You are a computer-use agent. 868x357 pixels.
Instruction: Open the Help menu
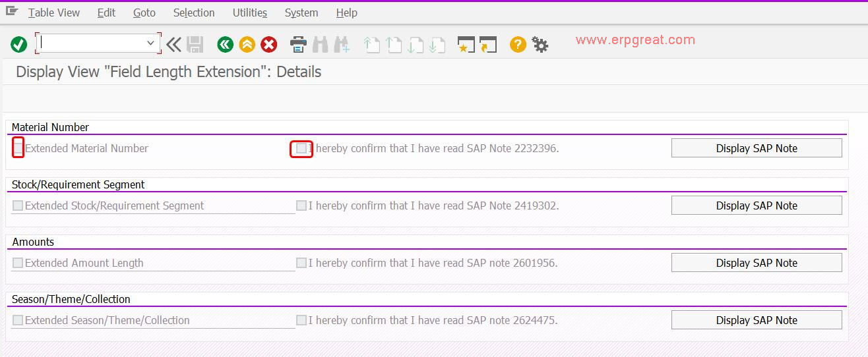tap(346, 13)
